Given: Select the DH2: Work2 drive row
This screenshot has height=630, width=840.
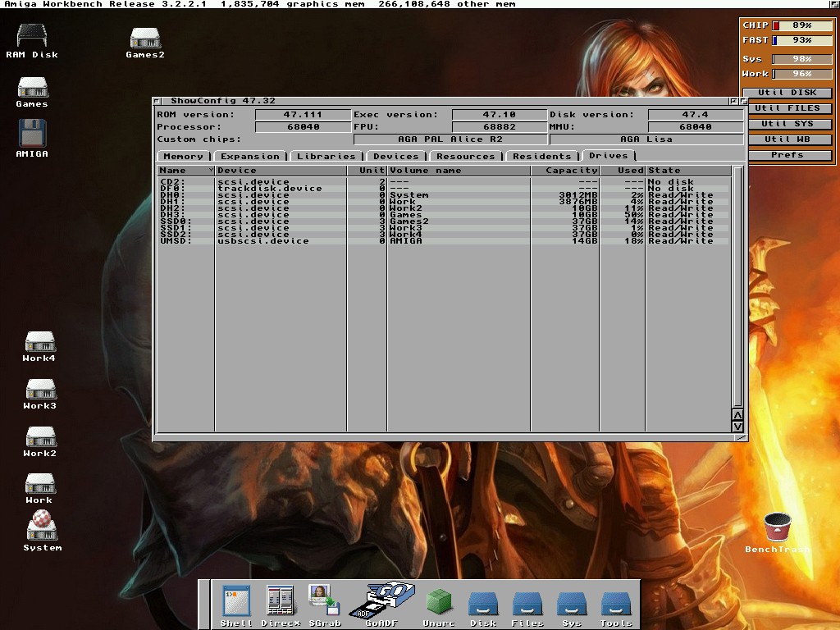Looking at the screenshot, I should (445, 208).
